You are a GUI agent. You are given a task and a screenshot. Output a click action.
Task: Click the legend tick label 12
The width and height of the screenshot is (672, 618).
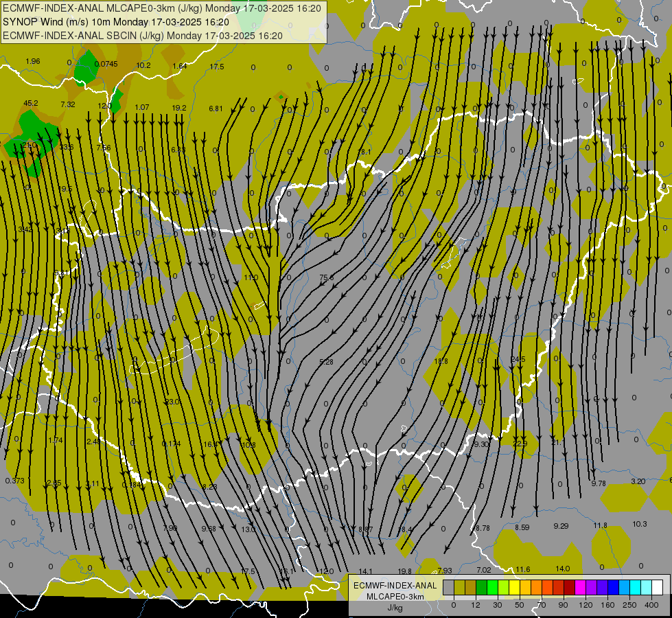tap(475, 605)
